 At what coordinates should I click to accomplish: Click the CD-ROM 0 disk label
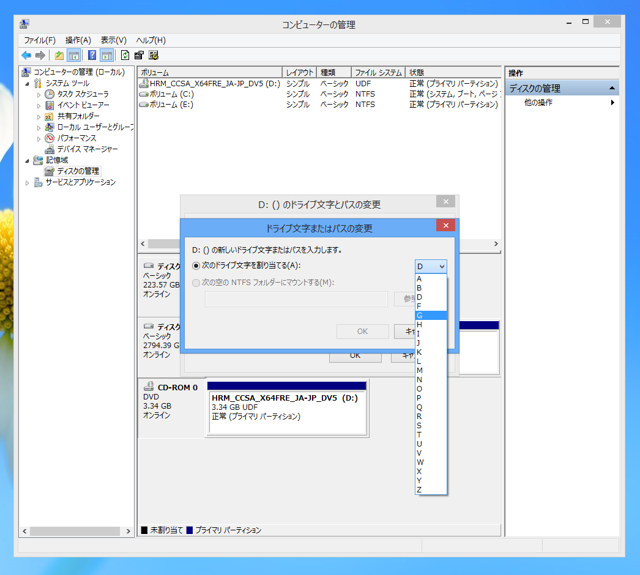click(177, 387)
